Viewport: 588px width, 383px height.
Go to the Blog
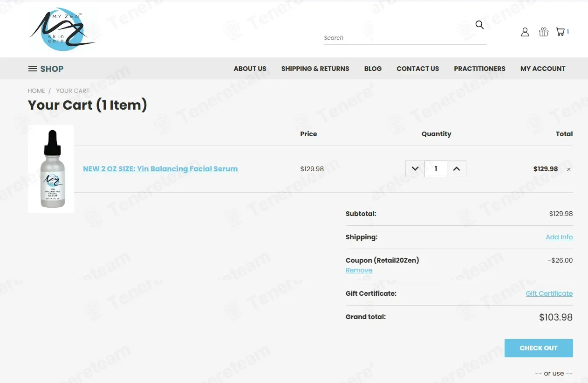pyautogui.click(x=373, y=69)
